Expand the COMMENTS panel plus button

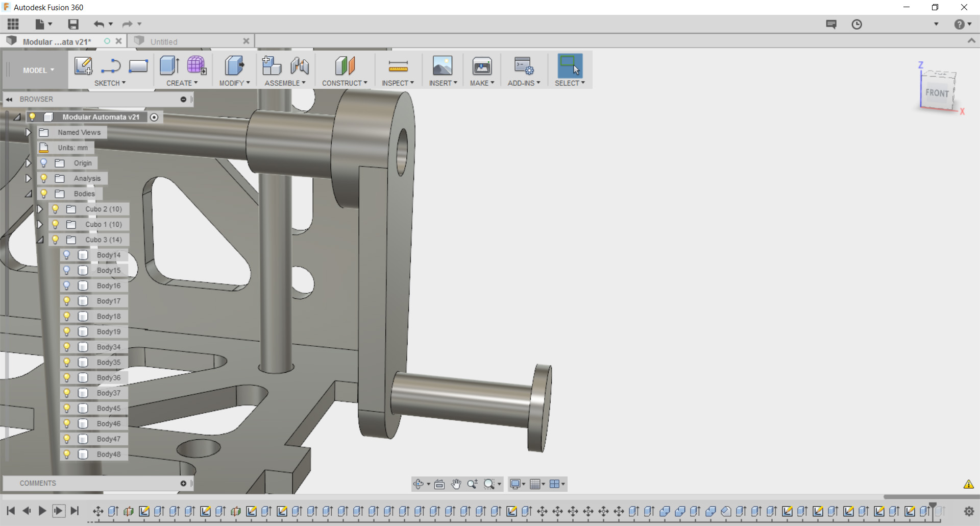pyautogui.click(x=183, y=483)
